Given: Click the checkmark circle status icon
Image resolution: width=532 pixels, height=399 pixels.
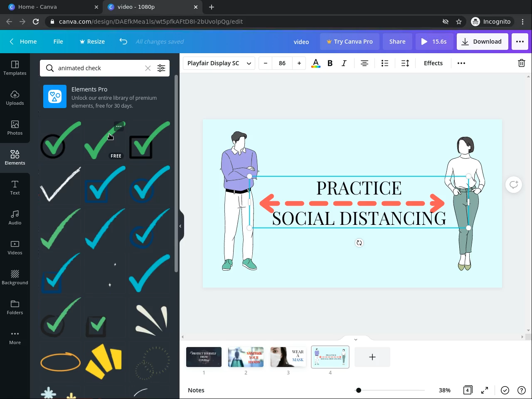Looking at the screenshot, I should click(x=505, y=390).
